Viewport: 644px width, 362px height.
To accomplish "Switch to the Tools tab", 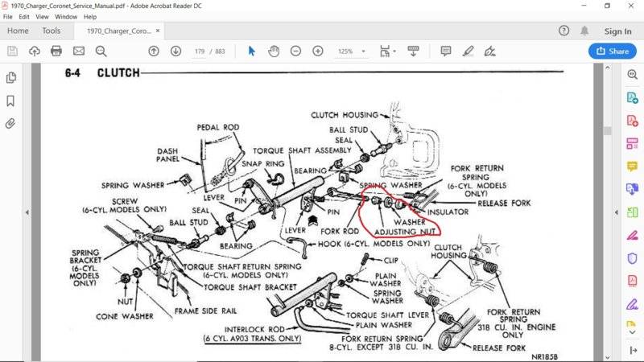I will pos(51,31).
